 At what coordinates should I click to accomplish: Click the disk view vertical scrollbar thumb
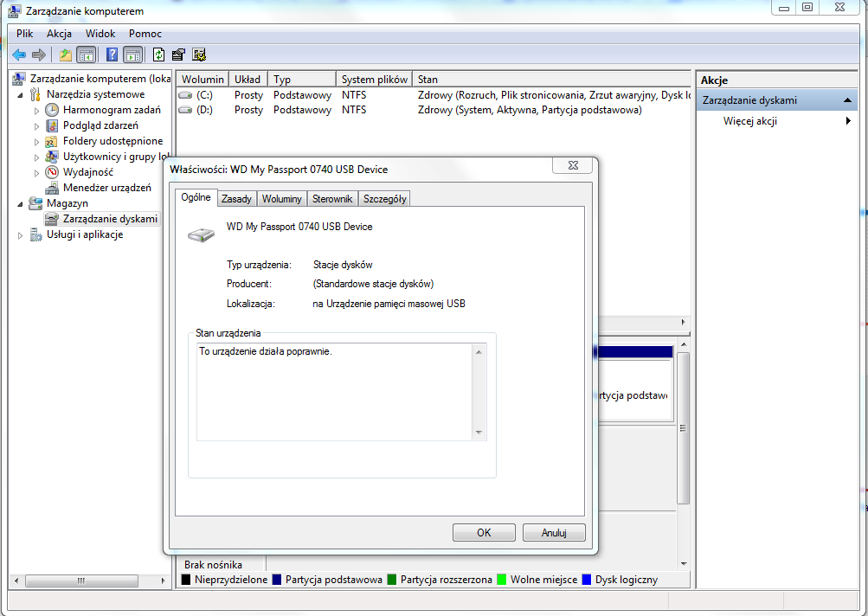(683, 427)
